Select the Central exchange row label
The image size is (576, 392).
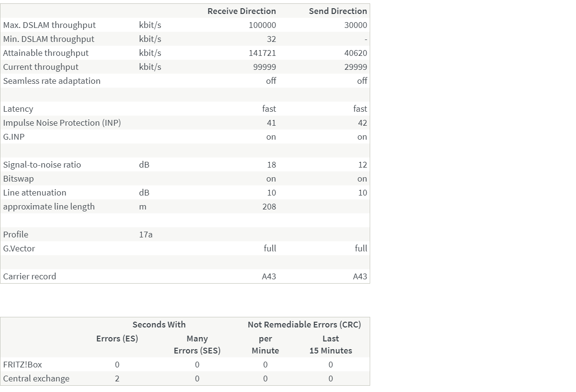coord(36,379)
